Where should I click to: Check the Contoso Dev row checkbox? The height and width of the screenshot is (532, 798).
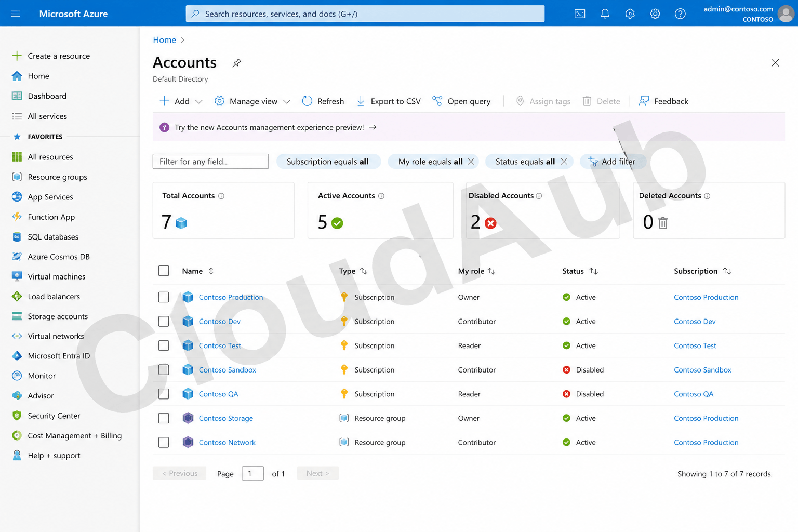164,322
